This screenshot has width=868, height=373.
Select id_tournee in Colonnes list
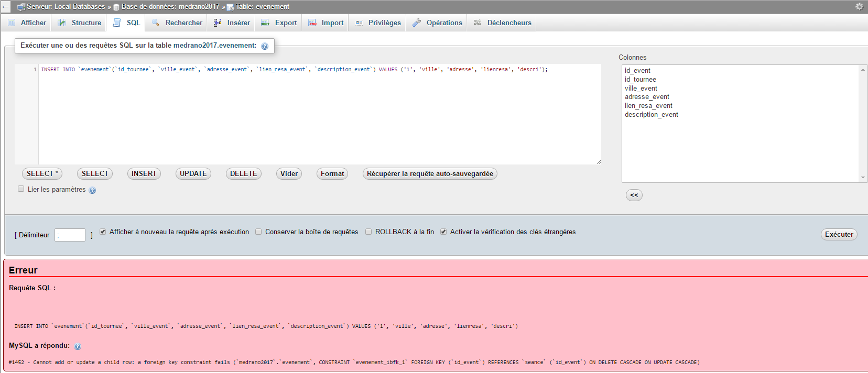(x=641, y=80)
